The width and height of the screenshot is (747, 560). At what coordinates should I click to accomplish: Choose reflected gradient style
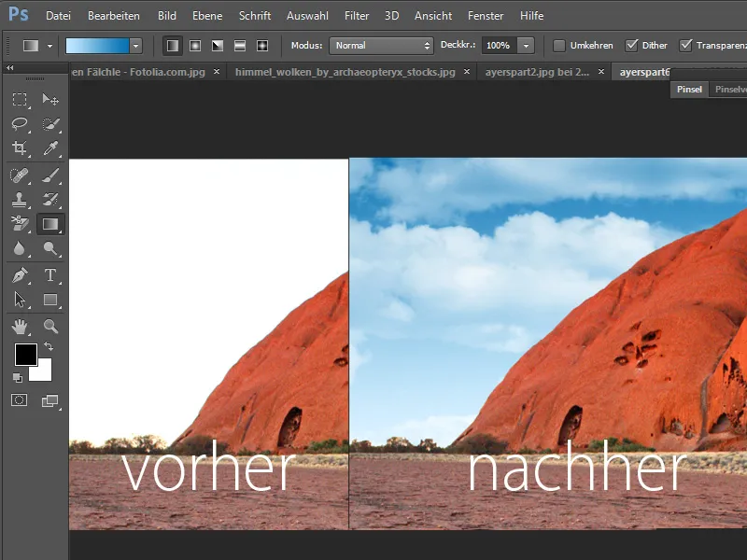coord(240,46)
